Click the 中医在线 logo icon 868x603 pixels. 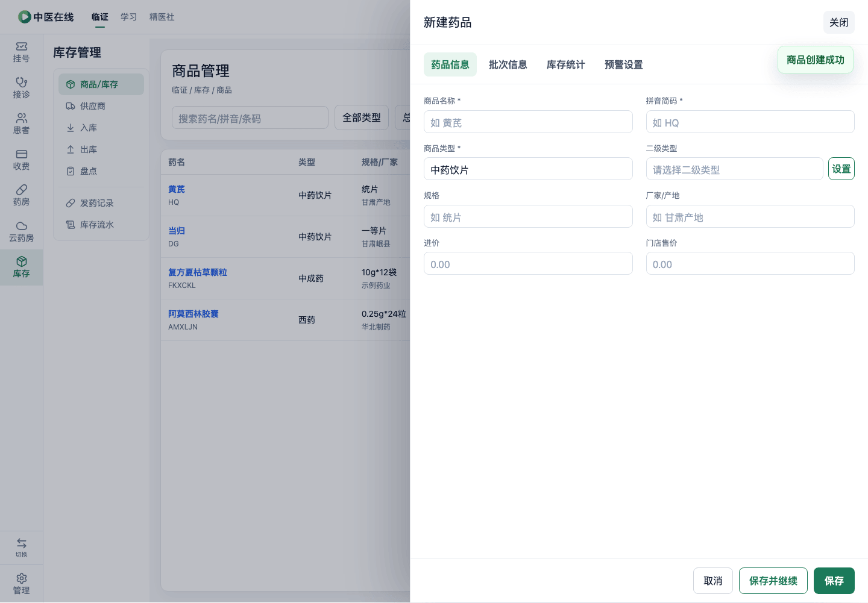point(25,17)
